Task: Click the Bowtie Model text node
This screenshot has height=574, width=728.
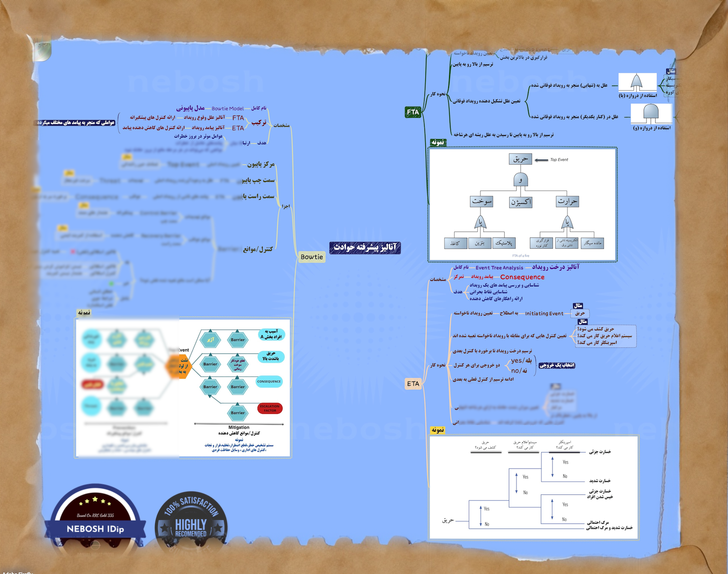Action: click(x=227, y=109)
